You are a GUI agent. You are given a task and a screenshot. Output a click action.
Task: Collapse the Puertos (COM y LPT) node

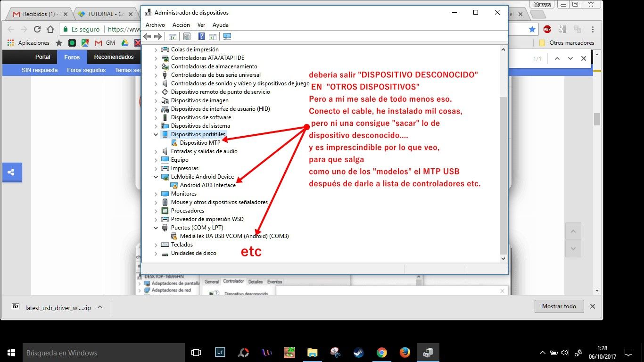pyautogui.click(x=156, y=228)
